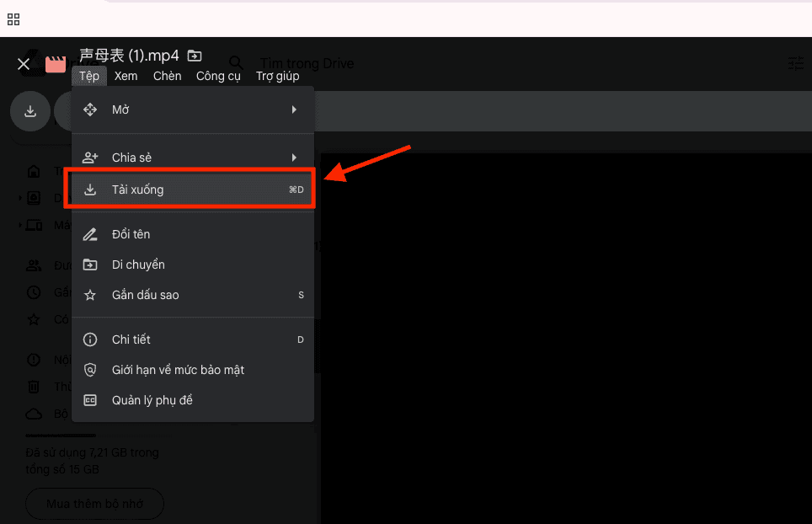Viewport: 812px width, 524px height.
Task: Click the Storage cloud sidebar icon
Action: coord(34,414)
